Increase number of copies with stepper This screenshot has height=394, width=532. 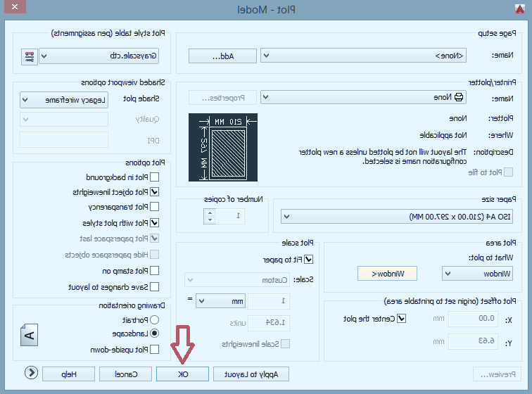[x=209, y=212]
